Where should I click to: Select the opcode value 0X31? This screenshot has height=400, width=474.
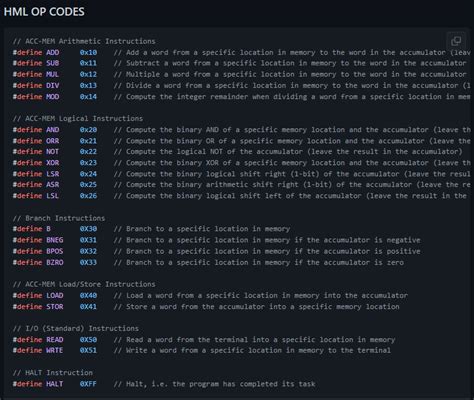pyautogui.click(x=88, y=240)
